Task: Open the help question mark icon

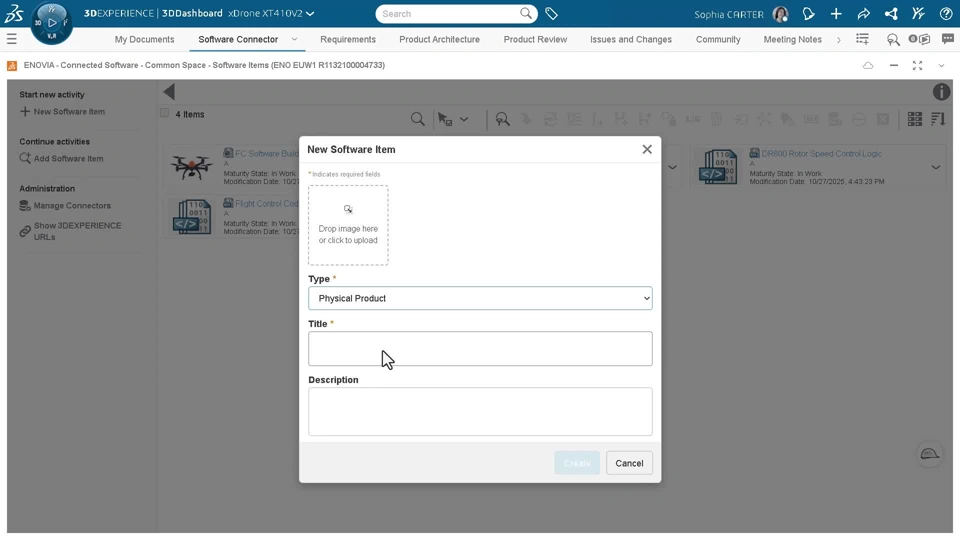Action: tap(945, 13)
